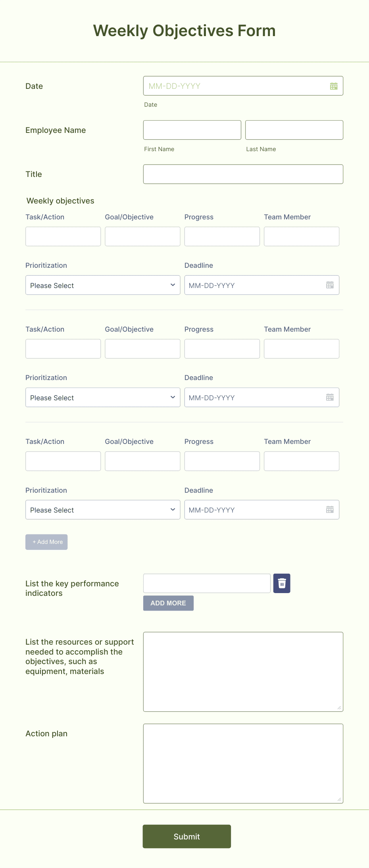Click the Action plan textarea
This screenshot has height=868, width=369.
tap(243, 764)
